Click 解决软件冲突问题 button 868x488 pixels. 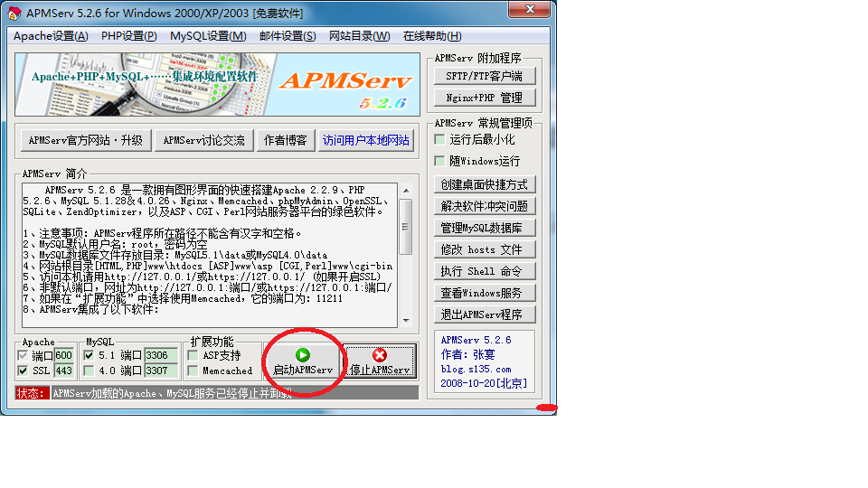click(x=485, y=206)
